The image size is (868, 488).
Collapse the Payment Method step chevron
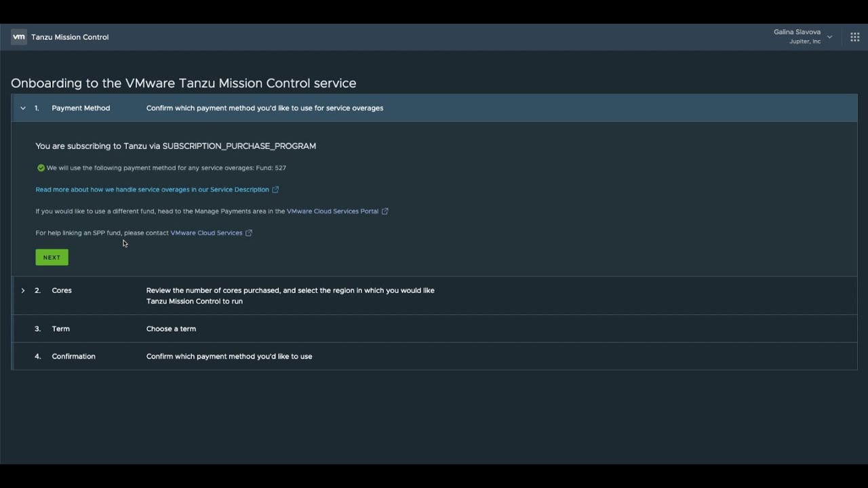[x=23, y=108]
